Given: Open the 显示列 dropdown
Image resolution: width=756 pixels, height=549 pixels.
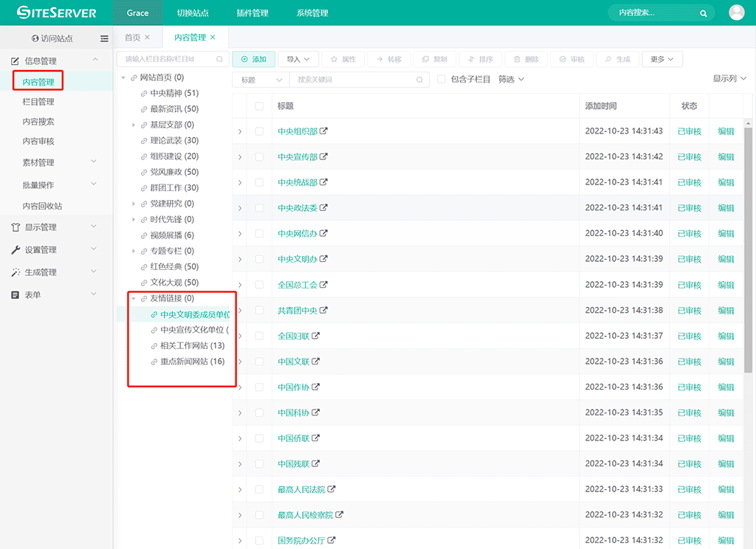Looking at the screenshot, I should click(x=729, y=79).
